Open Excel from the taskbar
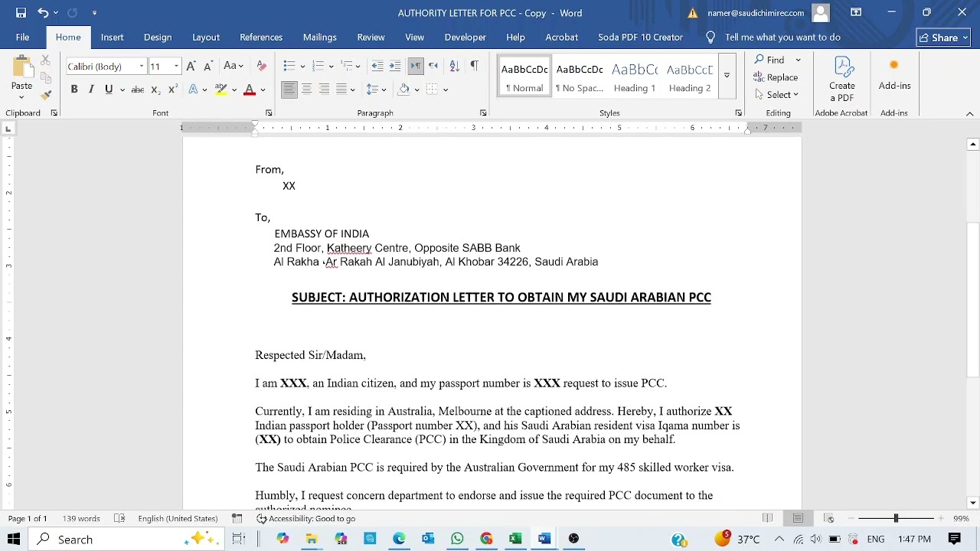Image resolution: width=980 pixels, height=551 pixels. (x=515, y=540)
